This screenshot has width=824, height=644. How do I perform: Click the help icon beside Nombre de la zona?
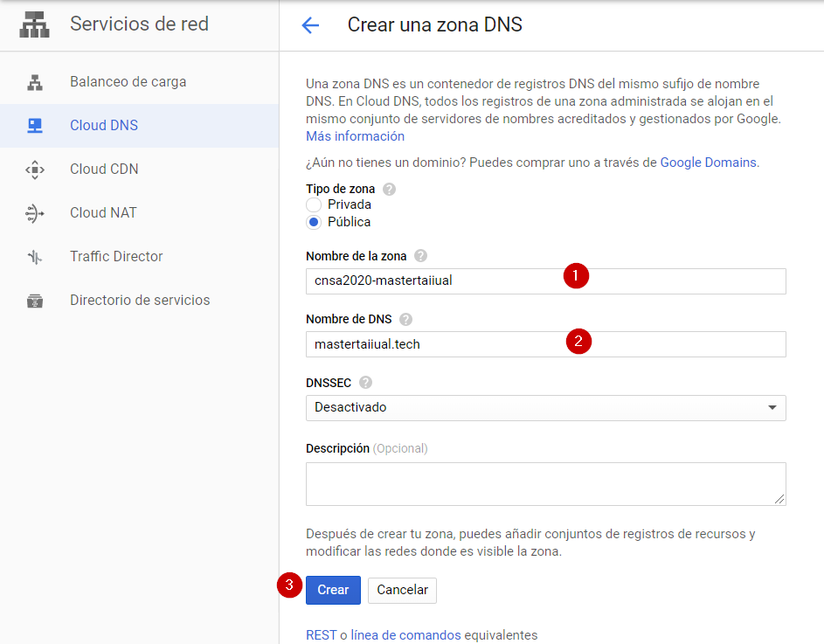pos(421,256)
